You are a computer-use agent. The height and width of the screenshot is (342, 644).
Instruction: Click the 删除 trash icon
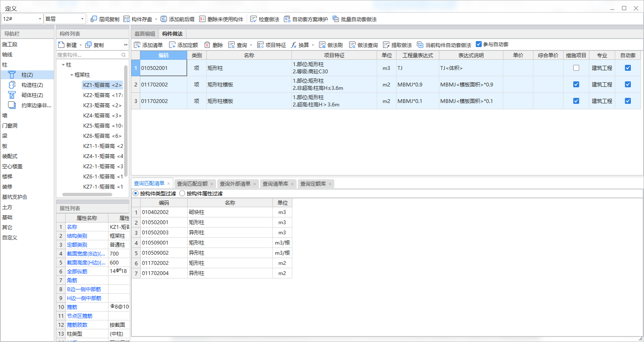click(207, 45)
